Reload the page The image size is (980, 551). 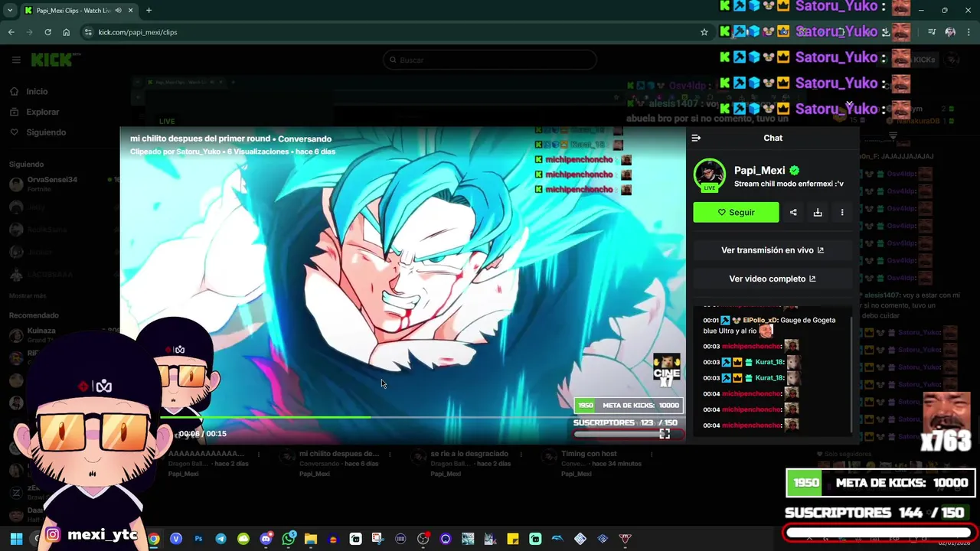[x=47, y=32]
